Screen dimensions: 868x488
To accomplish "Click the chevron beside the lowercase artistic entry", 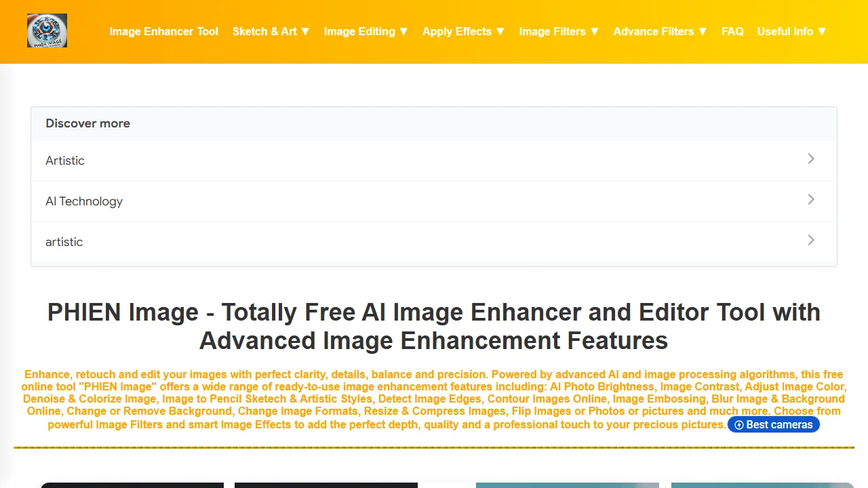I will (811, 240).
